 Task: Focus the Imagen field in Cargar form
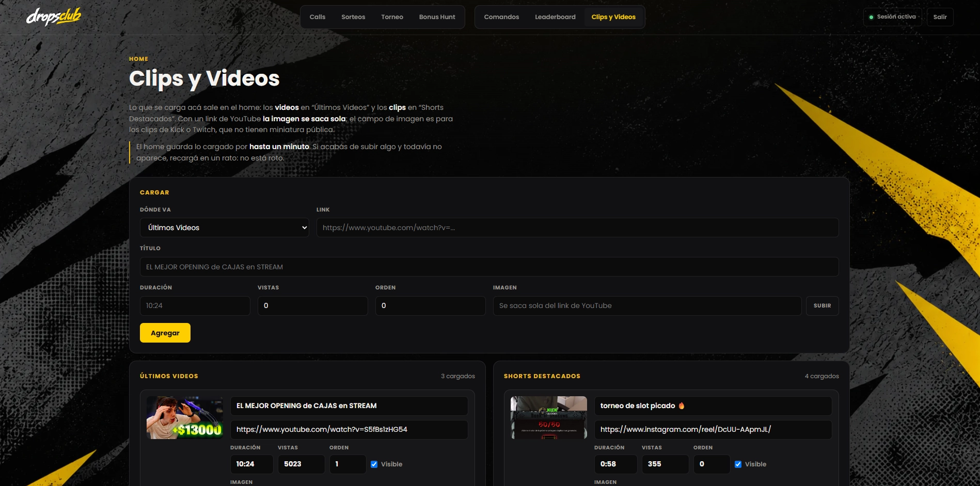(647, 305)
